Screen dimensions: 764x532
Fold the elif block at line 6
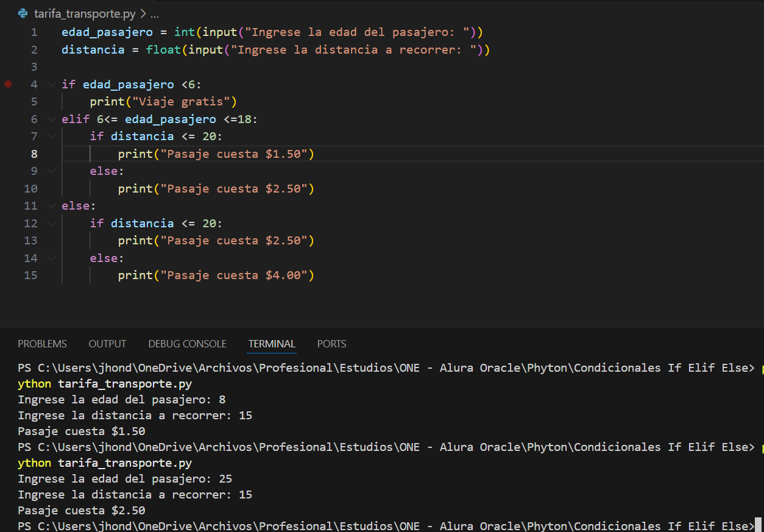tap(51, 119)
